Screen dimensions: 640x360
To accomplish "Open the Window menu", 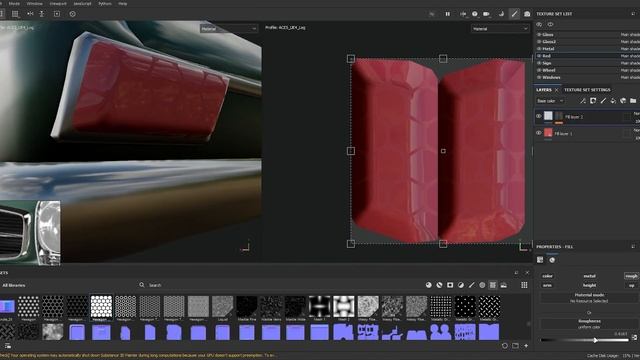I will pyautogui.click(x=34, y=3).
